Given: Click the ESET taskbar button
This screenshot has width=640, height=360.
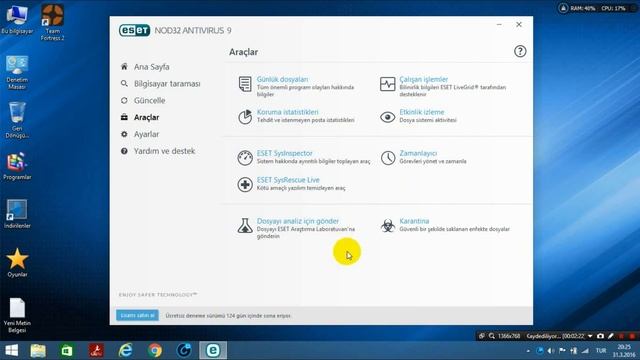Looking at the screenshot, I should pos(213,351).
